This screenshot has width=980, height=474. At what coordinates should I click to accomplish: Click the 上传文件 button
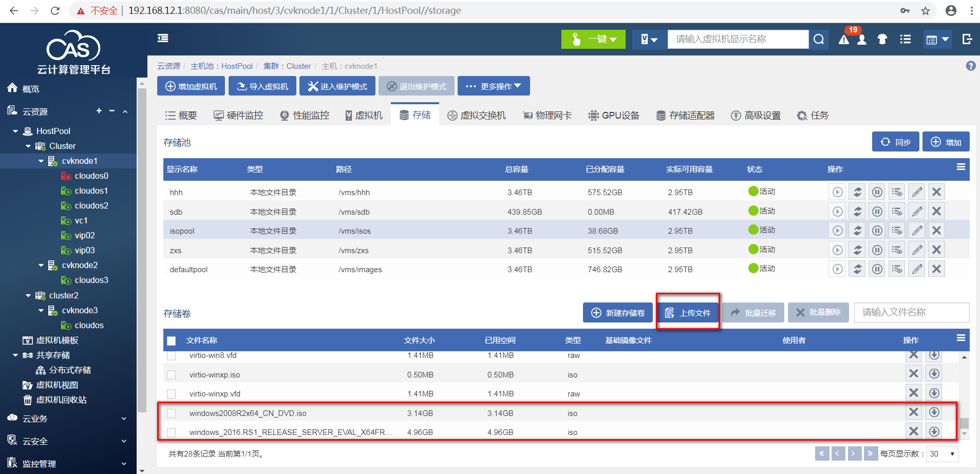point(687,313)
